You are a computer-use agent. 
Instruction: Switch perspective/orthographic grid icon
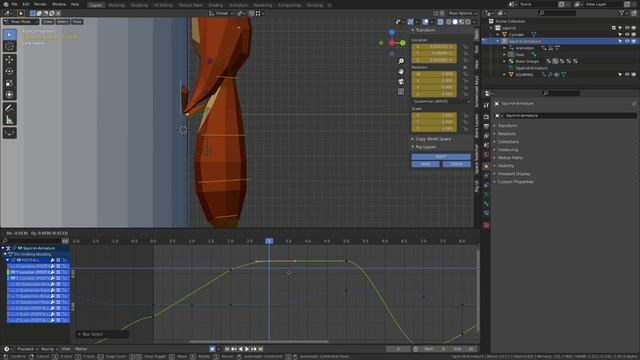tap(401, 92)
